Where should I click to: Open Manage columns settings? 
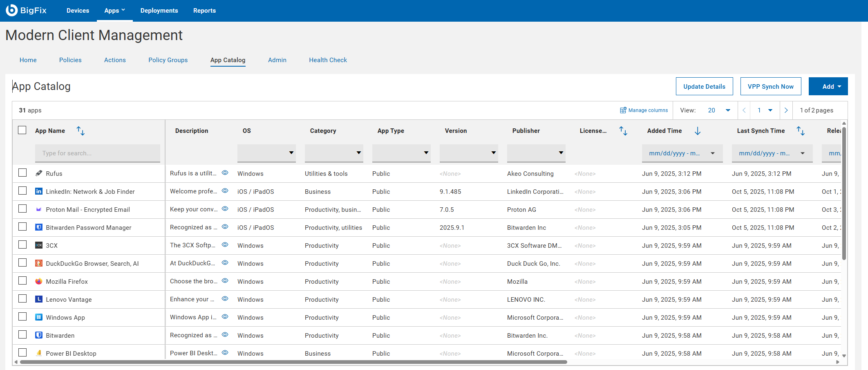[644, 110]
